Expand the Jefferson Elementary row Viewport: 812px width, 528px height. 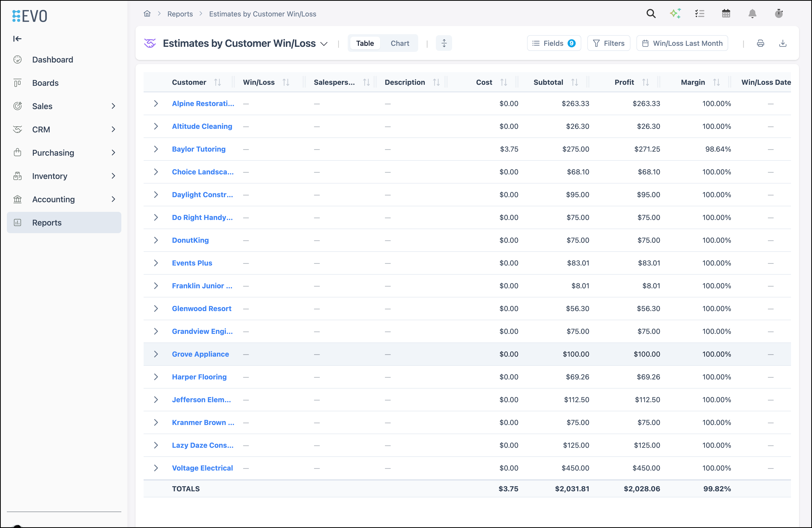156,399
